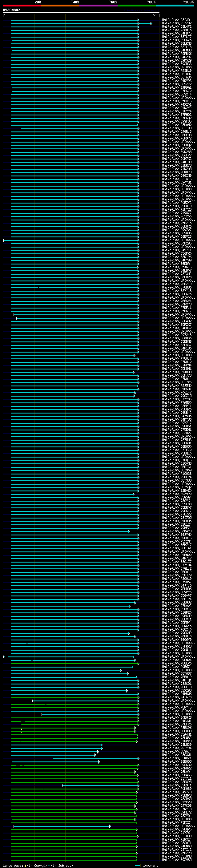Choose the UniRef100_Q9CZI5 entry

pyautogui.click(x=177, y=396)
